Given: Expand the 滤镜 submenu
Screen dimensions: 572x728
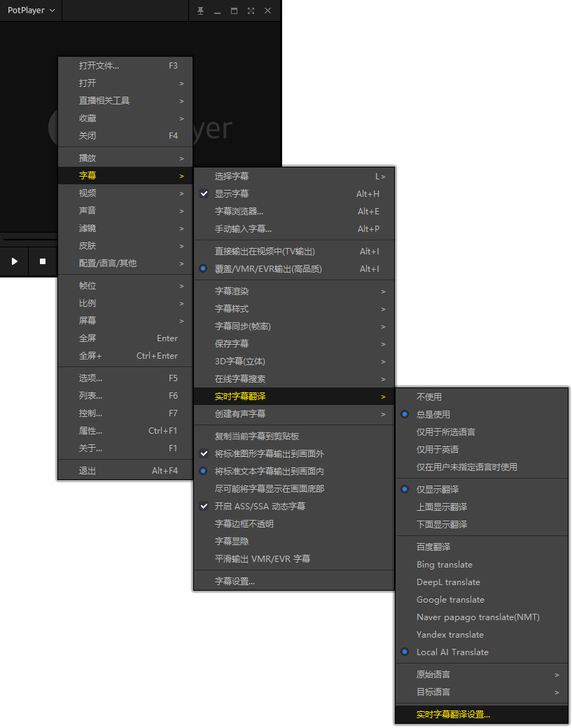Looking at the screenshot, I should click(125, 228).
